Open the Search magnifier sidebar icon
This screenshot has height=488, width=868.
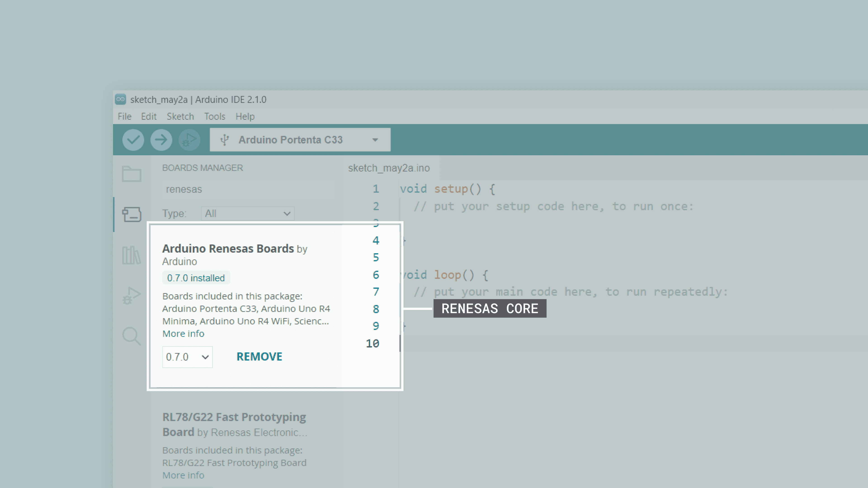[131, 336]
